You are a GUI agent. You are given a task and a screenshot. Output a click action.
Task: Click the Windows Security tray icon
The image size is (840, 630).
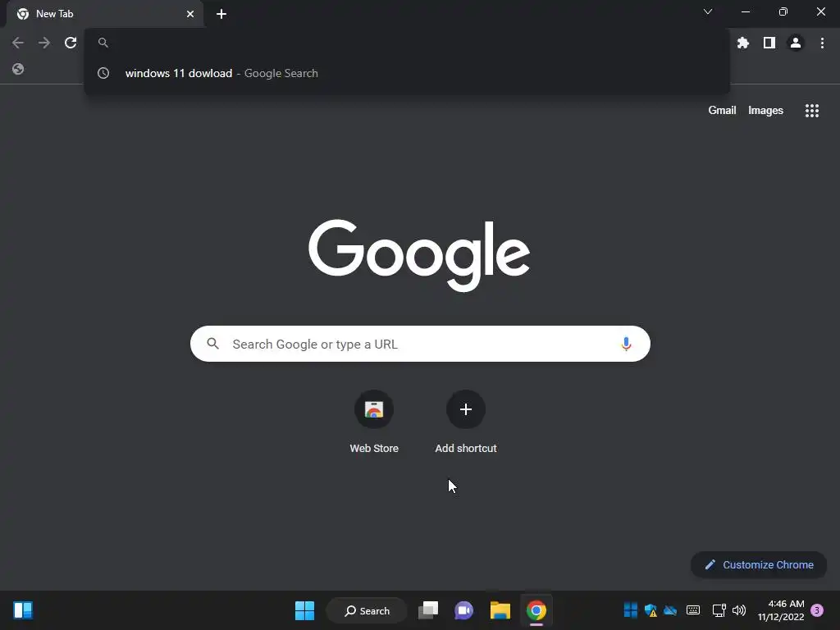click(x=651, y=610)
